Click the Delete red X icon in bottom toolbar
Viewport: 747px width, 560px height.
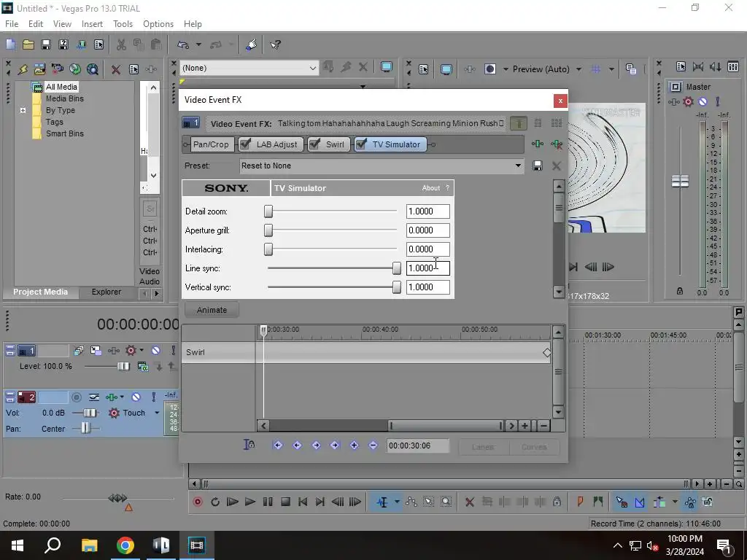coord(469,502)
